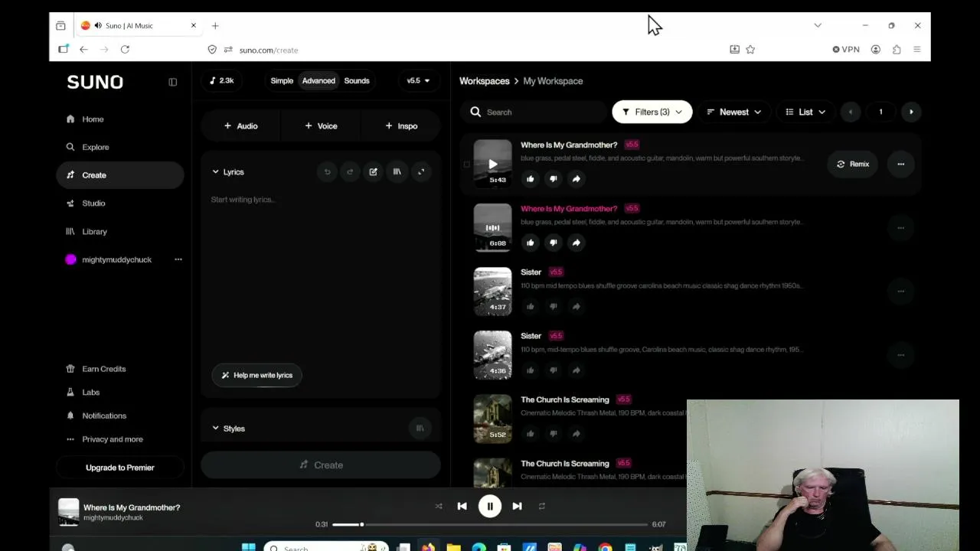Switch to Simple creation mode
Viewport: 980px width, 551px height.
click(282, 80)
